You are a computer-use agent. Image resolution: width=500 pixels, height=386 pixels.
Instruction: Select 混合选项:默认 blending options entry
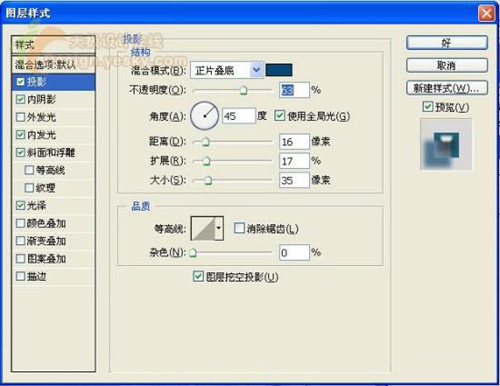(x=53, y=65)
